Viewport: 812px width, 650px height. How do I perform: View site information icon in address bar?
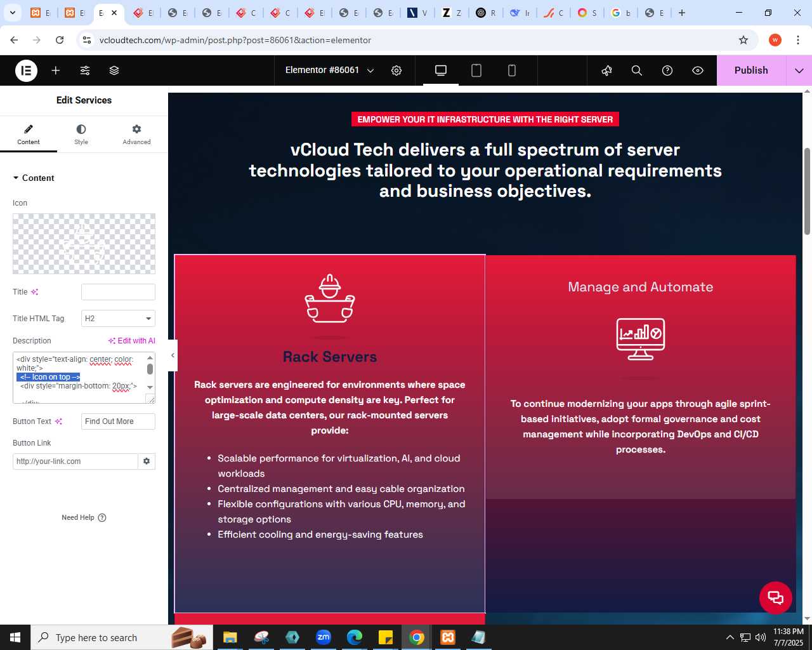87,40
